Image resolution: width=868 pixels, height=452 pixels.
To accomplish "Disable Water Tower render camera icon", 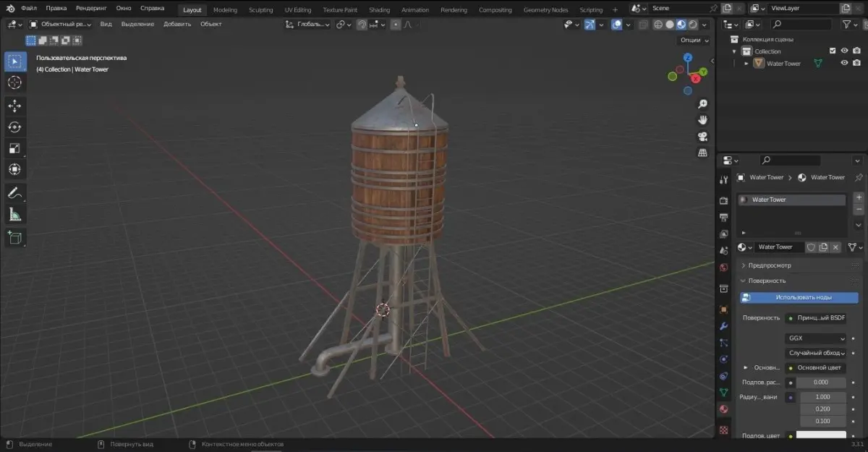I will coord(856,63).
